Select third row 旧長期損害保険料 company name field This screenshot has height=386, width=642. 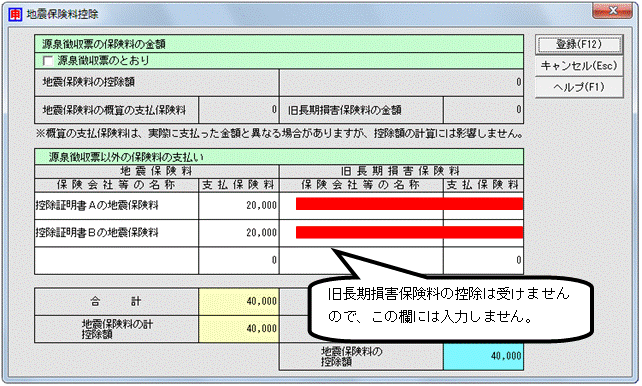pyautogui.click(x=361, y=260)
